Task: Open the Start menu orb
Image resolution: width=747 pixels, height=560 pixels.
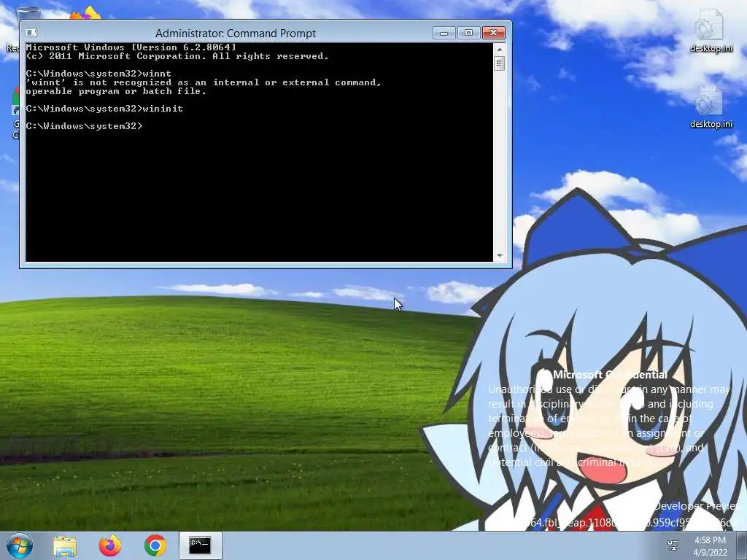Action: [x=20, y=545]
